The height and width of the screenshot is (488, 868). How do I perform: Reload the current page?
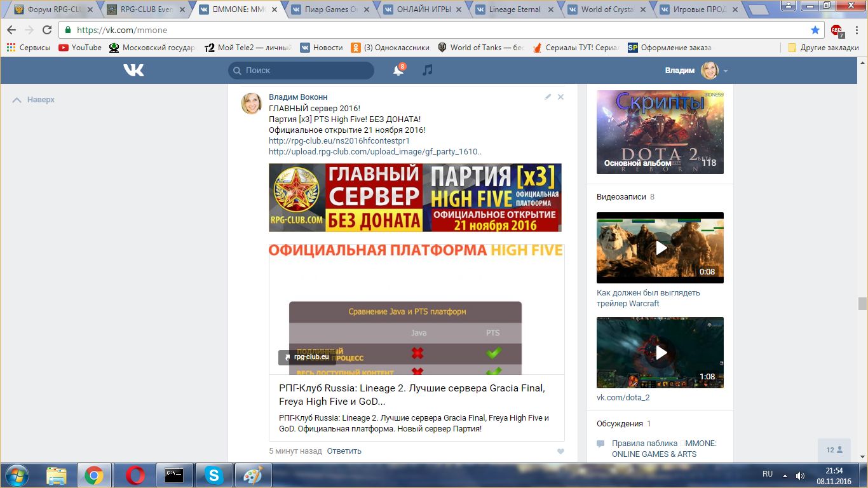coord(47,30)
